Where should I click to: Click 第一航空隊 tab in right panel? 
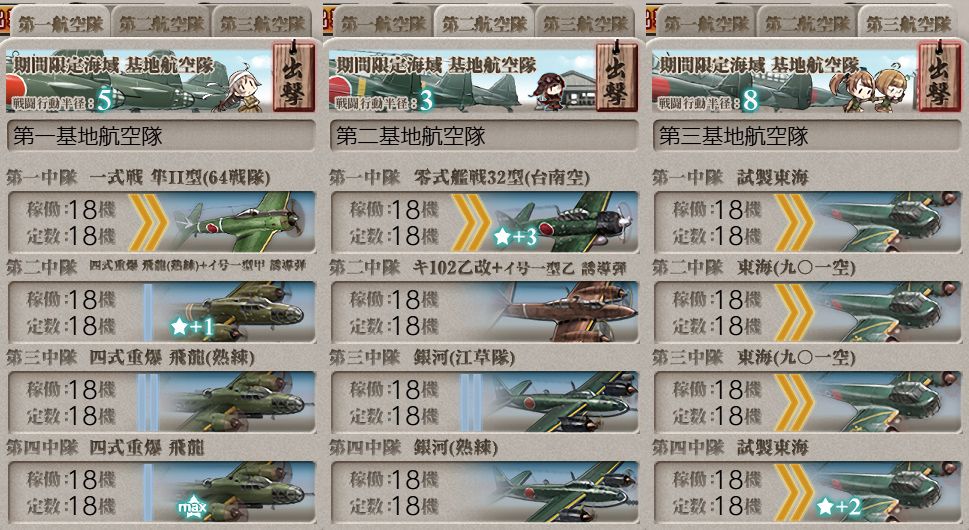point(706,23)
